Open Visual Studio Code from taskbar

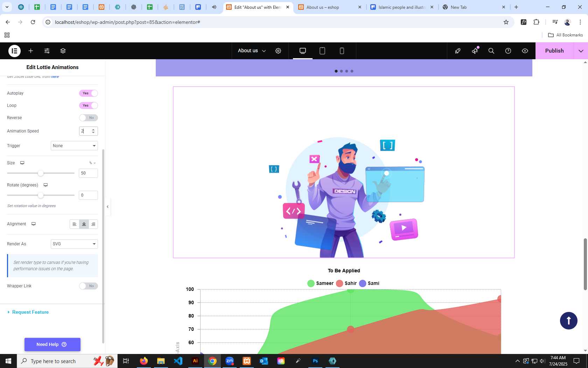[x=178, y=361]
